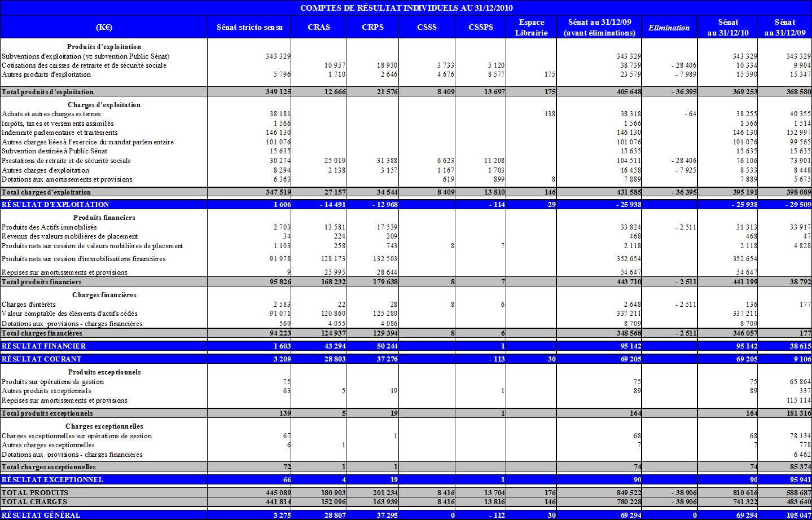This screenshot has height=520, width=812.
Task: Click the CRAS column header
Action: click(319, 27)
